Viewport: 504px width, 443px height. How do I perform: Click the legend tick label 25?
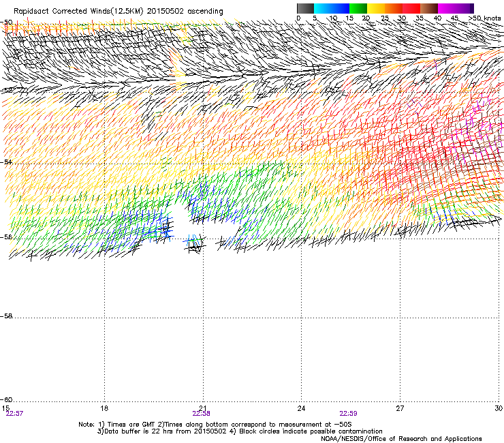point(384,18)
